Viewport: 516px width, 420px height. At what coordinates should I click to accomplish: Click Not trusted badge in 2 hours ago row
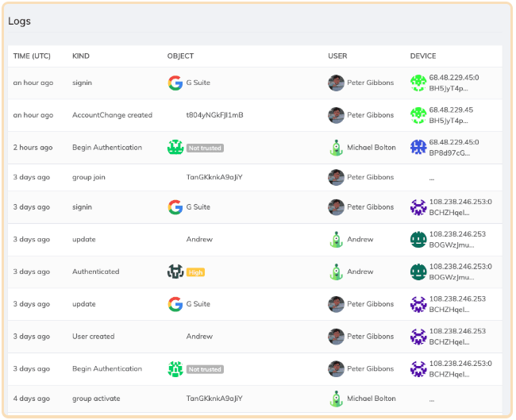tap(205, 148)
